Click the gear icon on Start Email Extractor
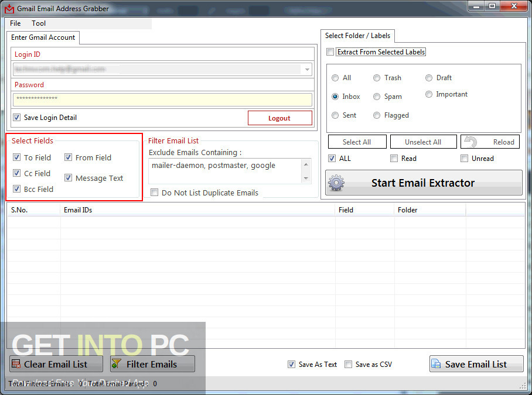 336,183
